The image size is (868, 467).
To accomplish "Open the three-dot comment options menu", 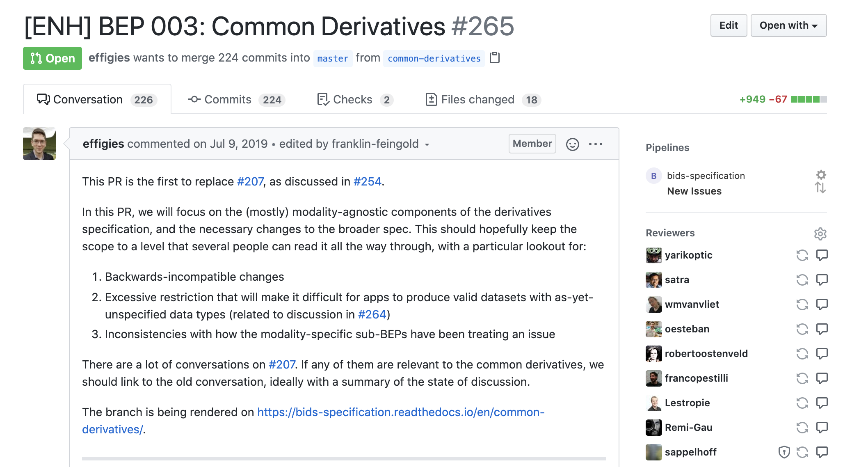I will 595,144.
